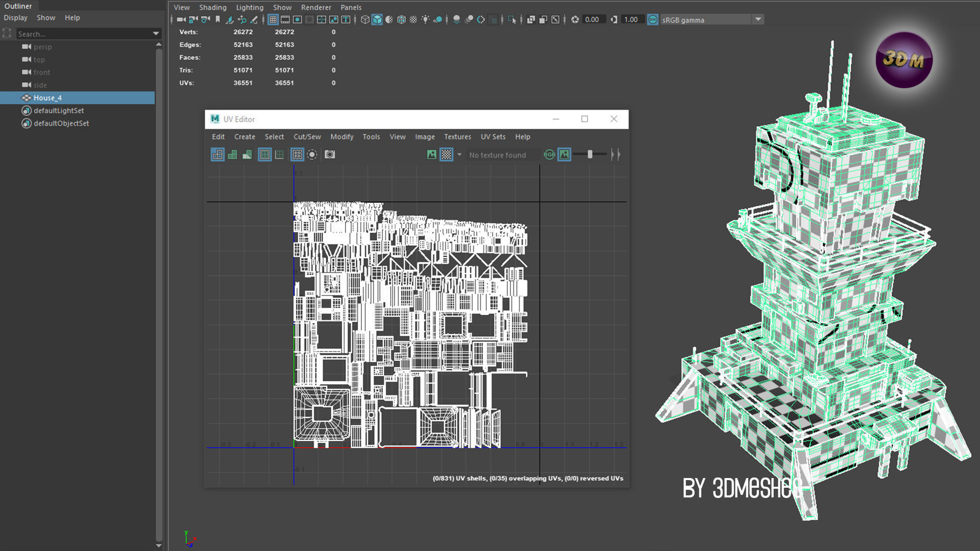Toggle the checker map texture button

click(447, 155)
